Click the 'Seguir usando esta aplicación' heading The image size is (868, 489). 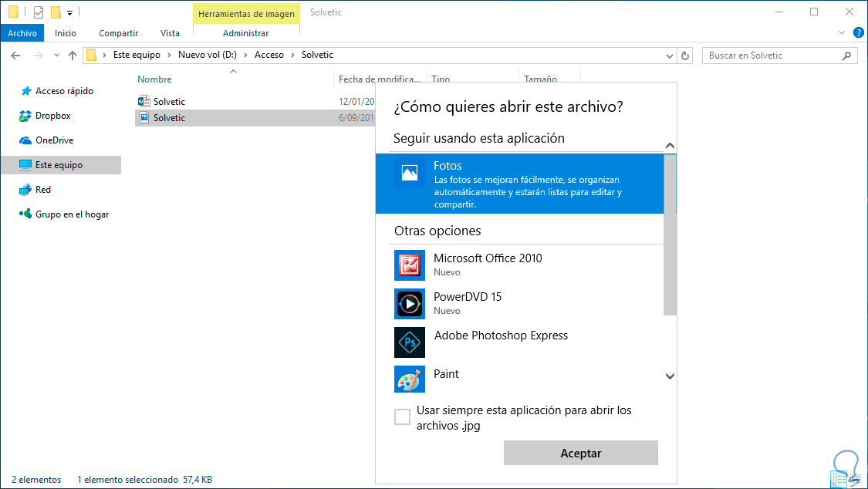click(479, 138)
